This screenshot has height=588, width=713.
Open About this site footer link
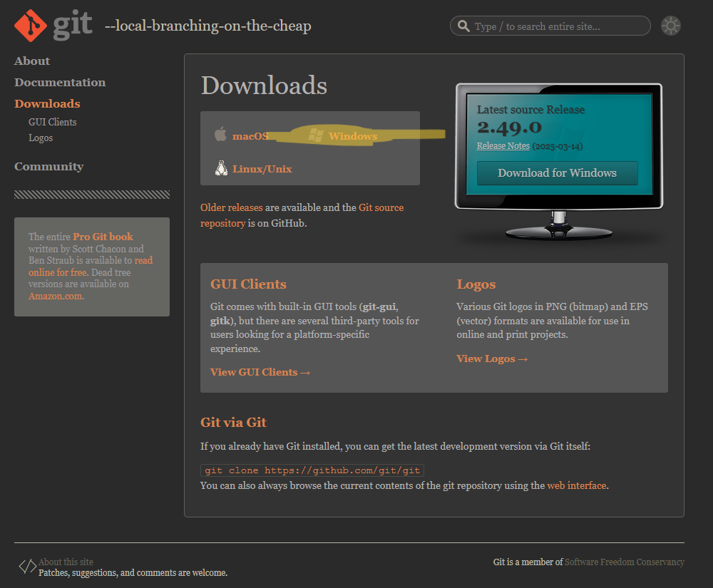click(x=66, y=562)
